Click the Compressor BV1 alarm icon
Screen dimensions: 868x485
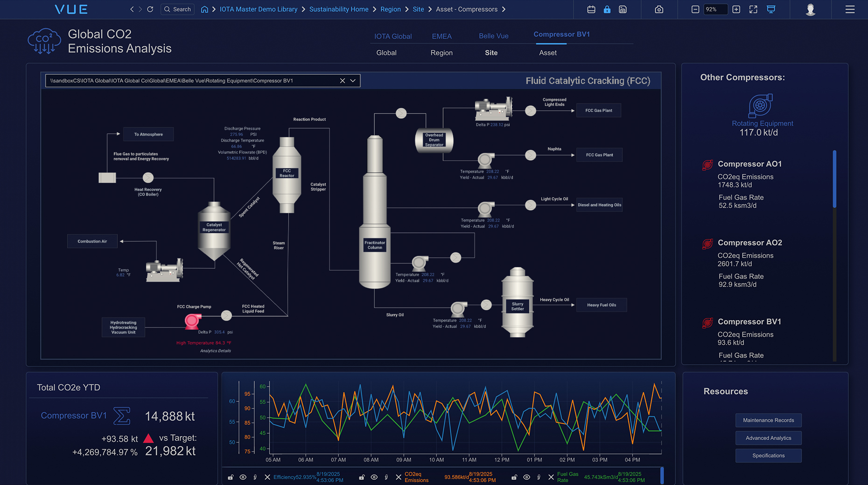coord(707,322)
